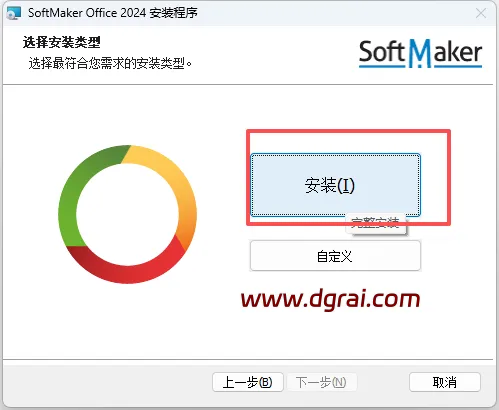
Task: Click the 选择安装类型 heading text
Action: (x=62, y=42)
